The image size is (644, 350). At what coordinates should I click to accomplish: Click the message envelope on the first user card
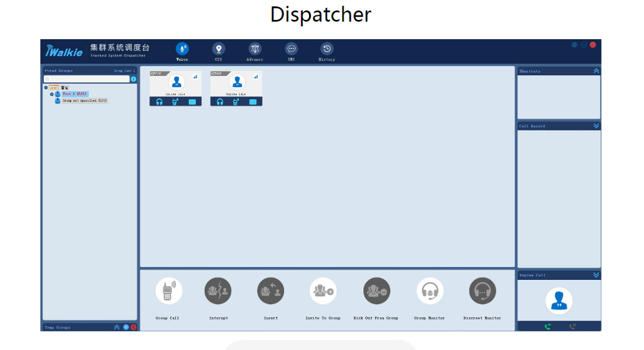(x=192, y=102)
